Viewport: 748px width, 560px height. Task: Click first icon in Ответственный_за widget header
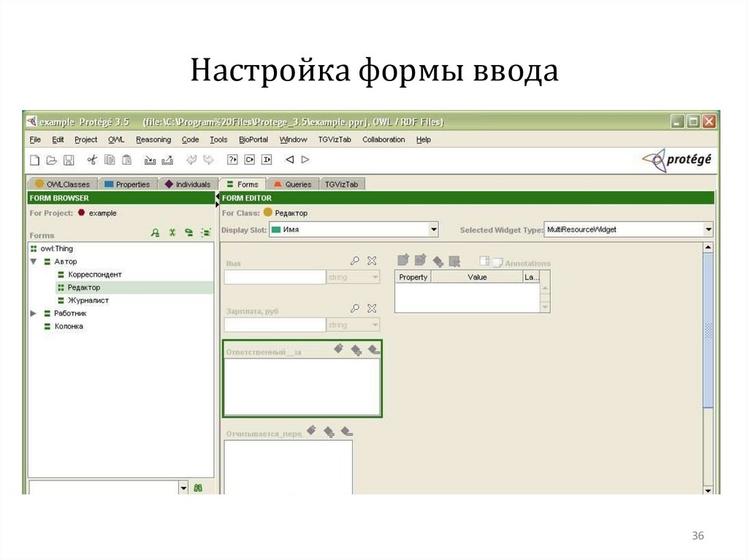pos(339,349)
